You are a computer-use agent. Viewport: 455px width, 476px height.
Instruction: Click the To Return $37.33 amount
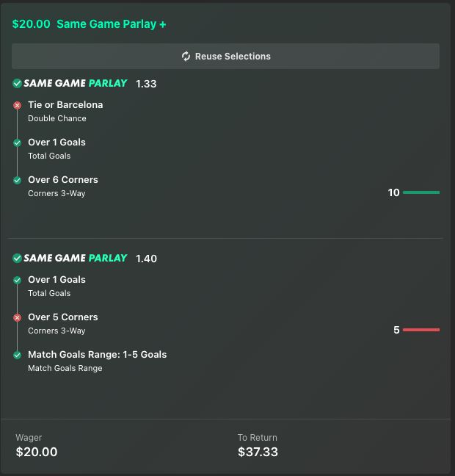point(258,452)
